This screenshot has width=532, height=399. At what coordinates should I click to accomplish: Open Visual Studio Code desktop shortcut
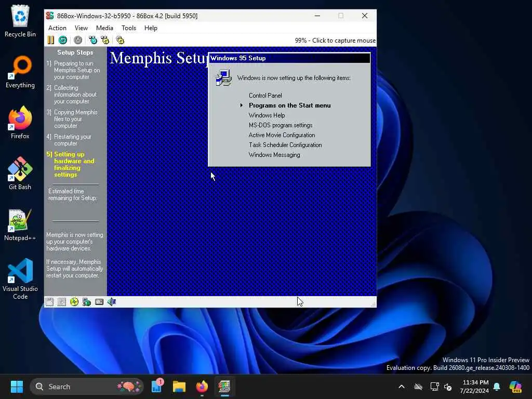pos(20,279)
